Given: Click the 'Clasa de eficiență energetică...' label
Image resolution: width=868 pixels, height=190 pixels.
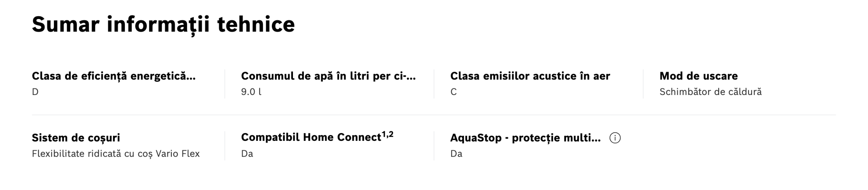Looking at the screenshot, I should click(x=114, y=76).
